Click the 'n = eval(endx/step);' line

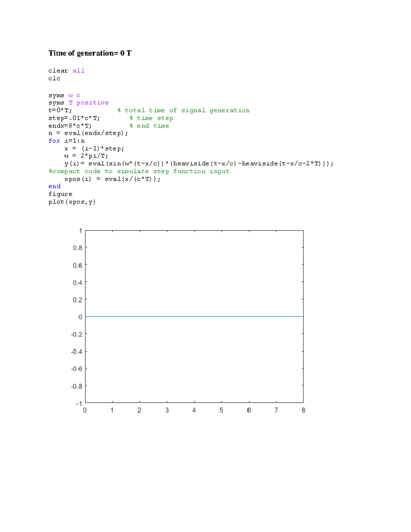tap(88, 133)
